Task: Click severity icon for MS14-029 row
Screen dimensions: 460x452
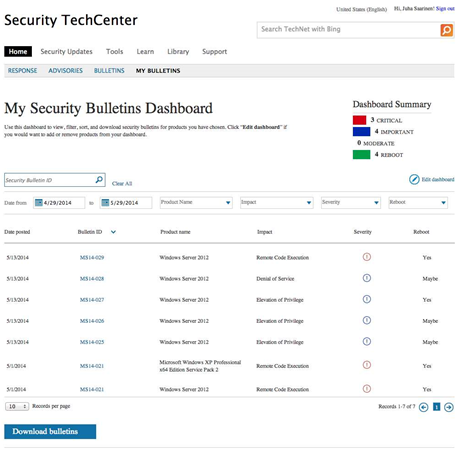Action: [367, 257]
